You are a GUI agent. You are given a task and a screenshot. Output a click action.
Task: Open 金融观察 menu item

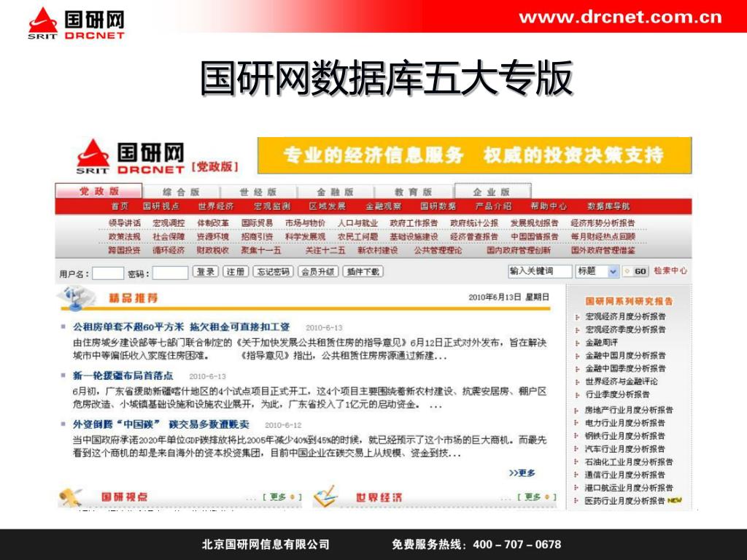(x=384, y=206)
